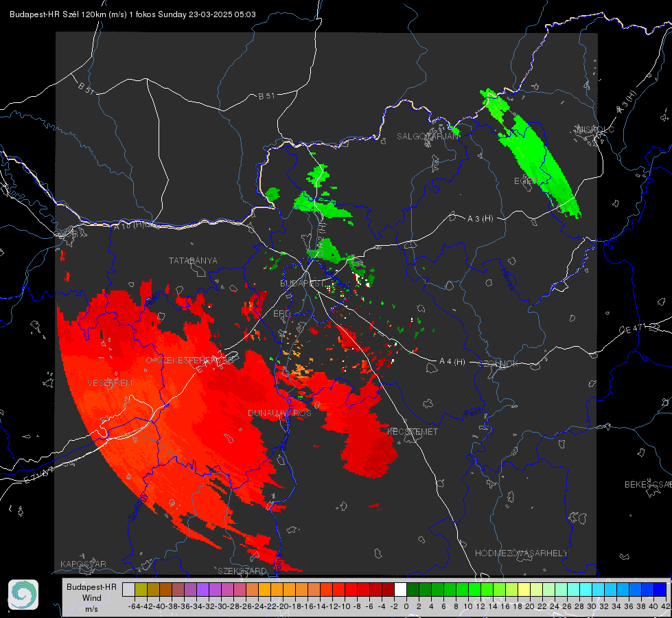Click the m/s unit label in the legend
672x618 pixels.
[91, 608]
